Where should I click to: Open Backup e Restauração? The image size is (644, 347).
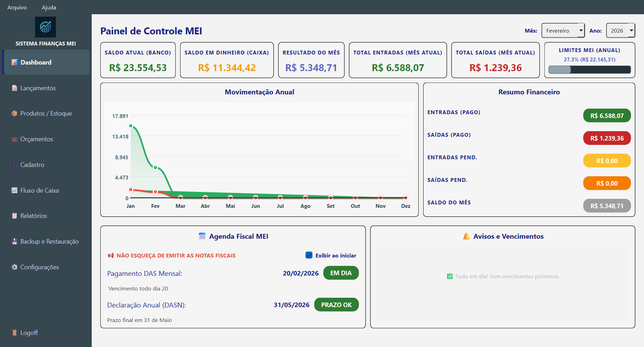click(x=50, y=241)
